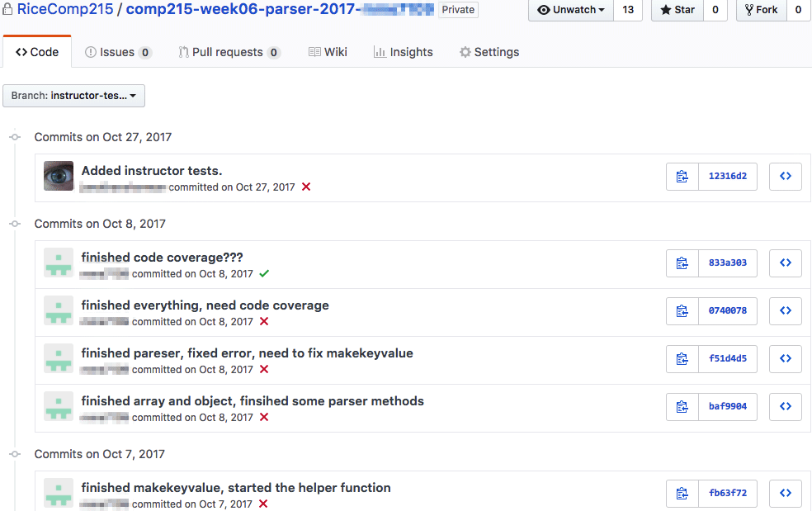Browse repository at commit baf9904
The height and width of the screenshot is (511, 812).
pyautogui.click(x=785, y=407)
